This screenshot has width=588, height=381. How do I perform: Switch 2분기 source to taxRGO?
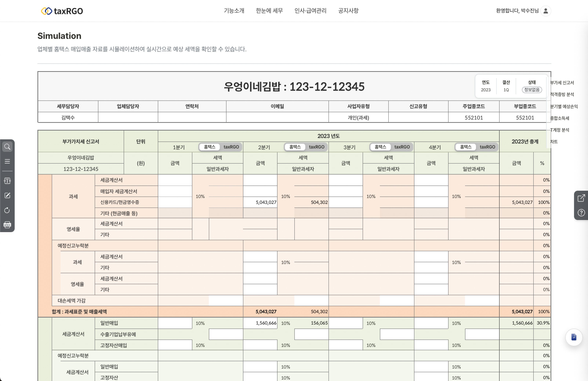[x=317, y=147]
